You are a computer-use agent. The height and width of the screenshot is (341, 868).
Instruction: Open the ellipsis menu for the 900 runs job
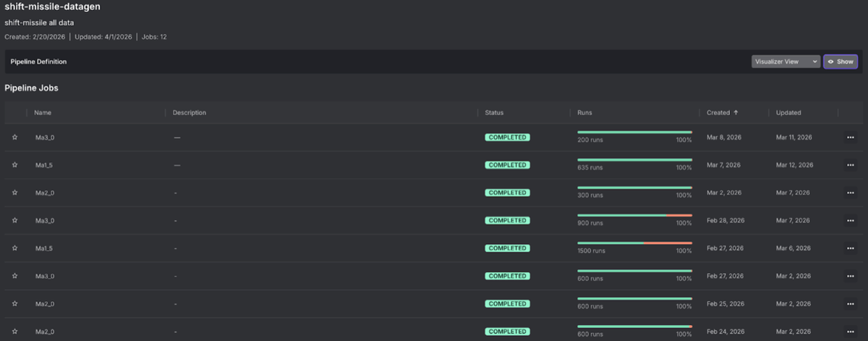click(x=850, y=220)
